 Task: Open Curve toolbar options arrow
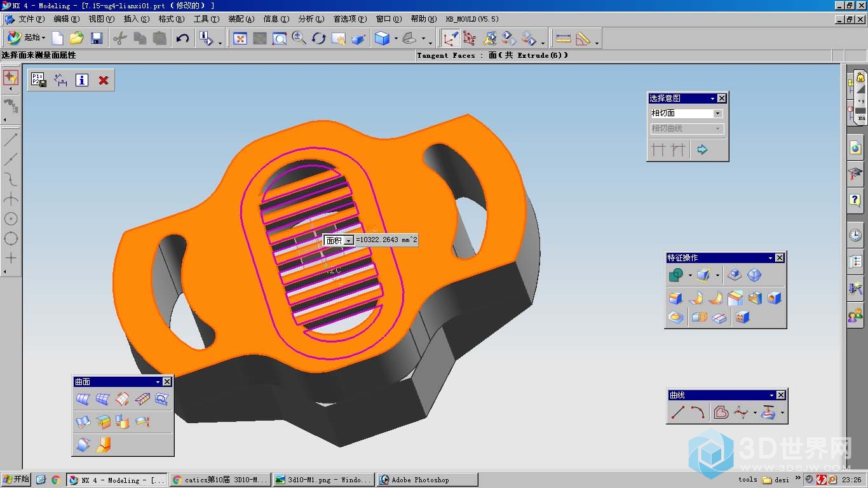click(771, 395)
